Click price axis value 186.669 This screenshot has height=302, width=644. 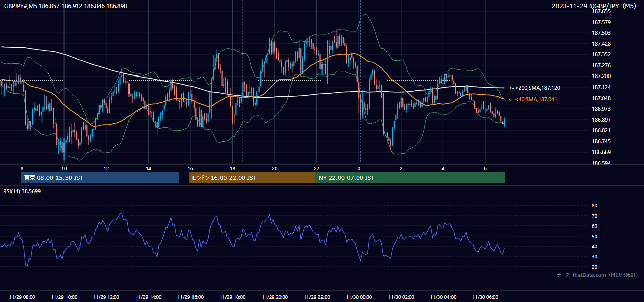pos(602,152)
